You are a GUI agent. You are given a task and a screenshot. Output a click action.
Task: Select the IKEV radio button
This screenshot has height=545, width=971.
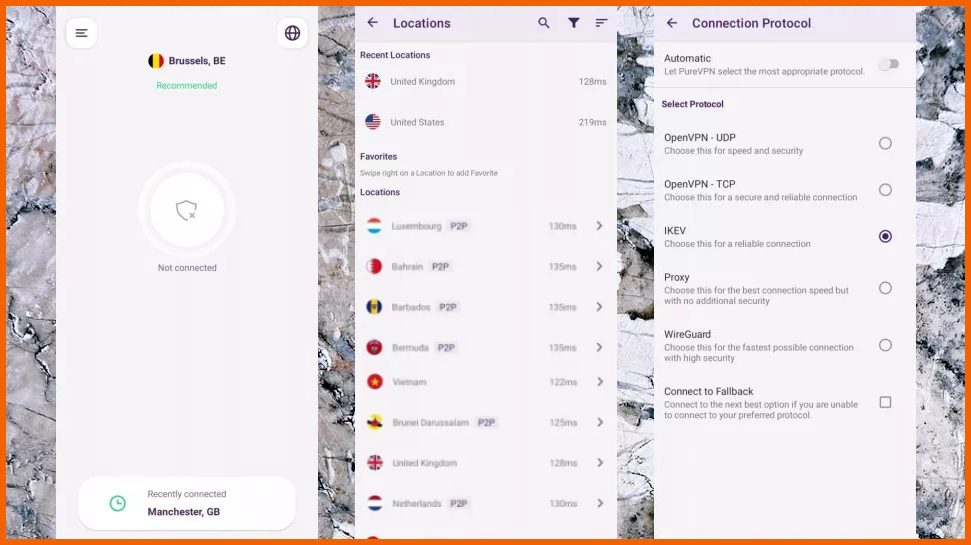[x=886, y=236]
